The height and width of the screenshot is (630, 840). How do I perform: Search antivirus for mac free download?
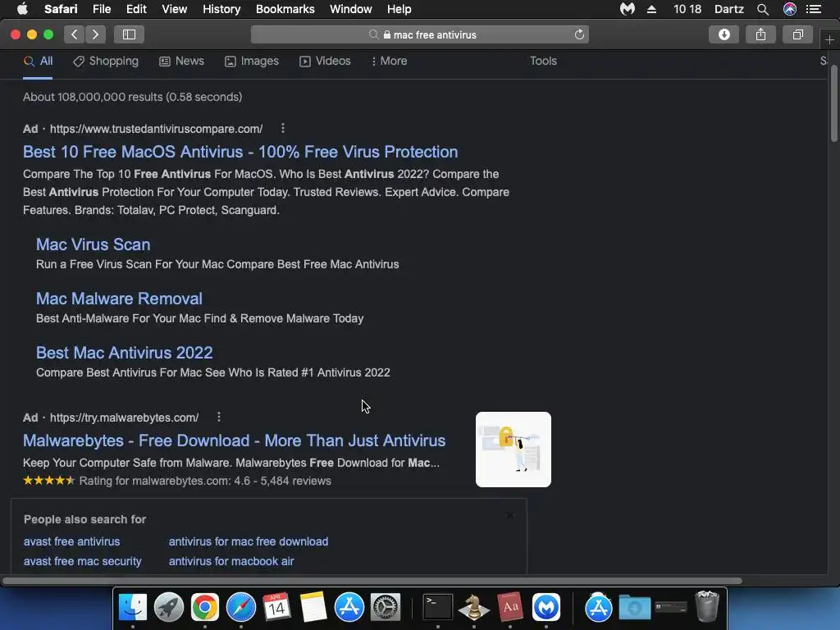(249, 541)
